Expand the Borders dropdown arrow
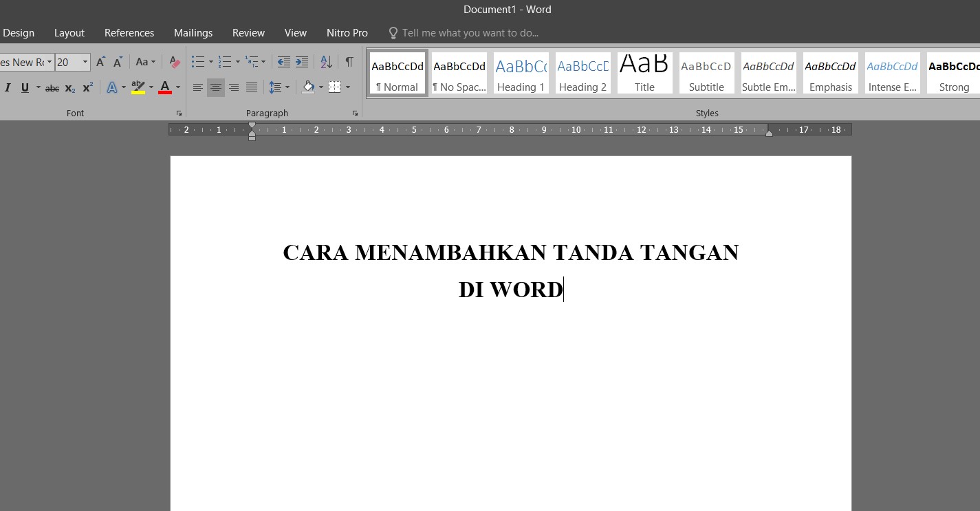Image resolution: width=980 pixels, height=511 pixels. (348, 87)
